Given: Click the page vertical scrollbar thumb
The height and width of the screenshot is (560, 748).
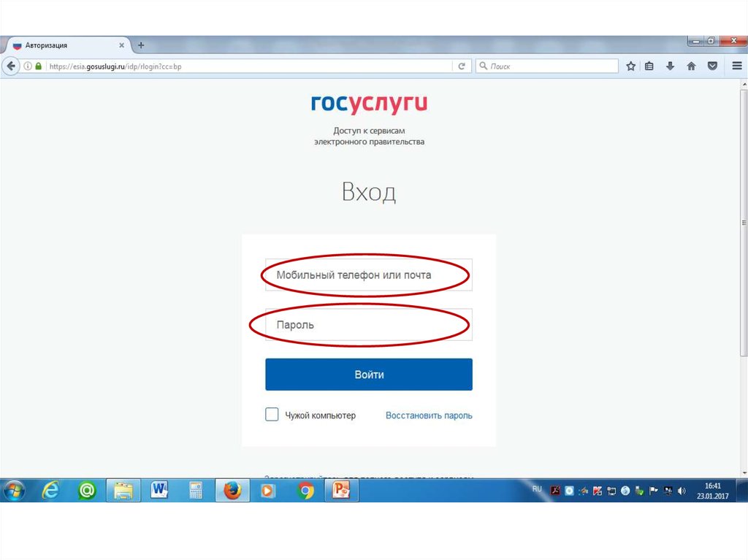Looking at the screenshot, I should pyautogui.click(x=744, y=222).
